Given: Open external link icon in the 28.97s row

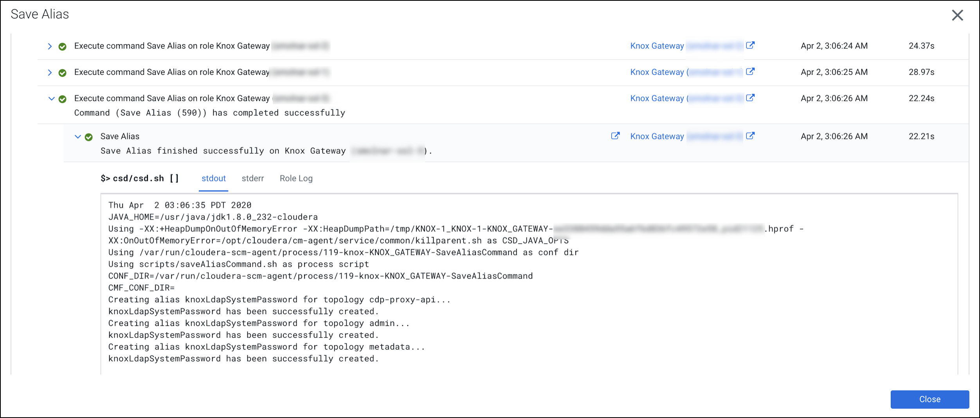Looking at the screenshot, I should tap(750, 72).
